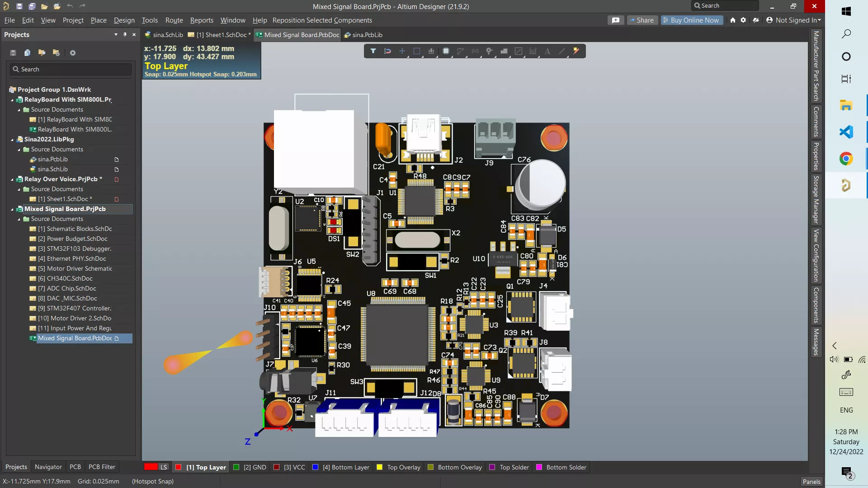The height and width of the screenshot is (488, 868).
Task: Select the Place Component chip tool
Action: click(446, 51)
